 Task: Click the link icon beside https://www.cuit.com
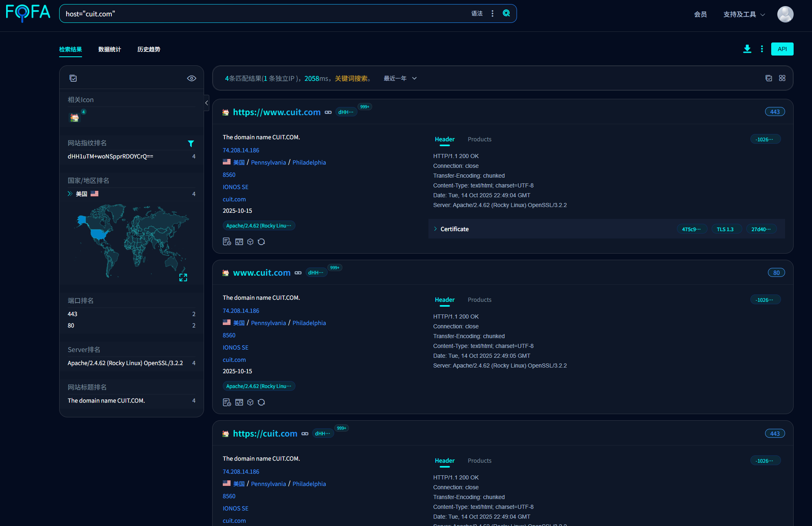328,112
